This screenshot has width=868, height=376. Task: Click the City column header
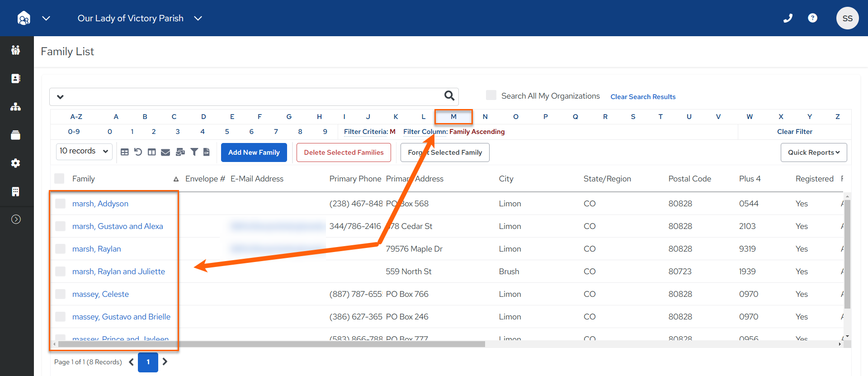click(506, 179)
